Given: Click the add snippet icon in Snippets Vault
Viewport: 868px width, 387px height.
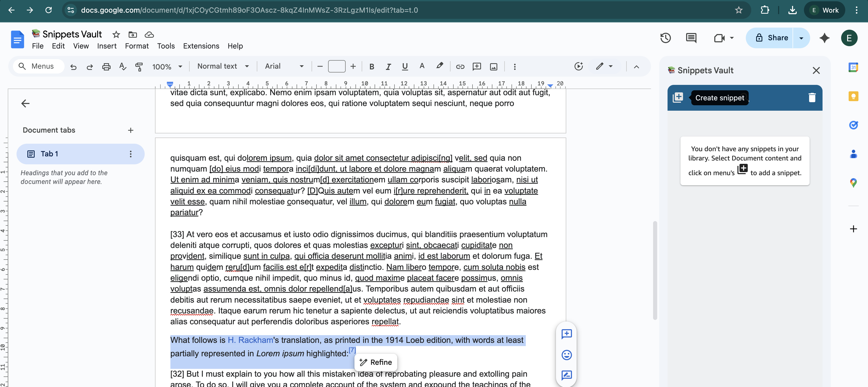Looking at the screenshot, I should click(x=678, y=98).
